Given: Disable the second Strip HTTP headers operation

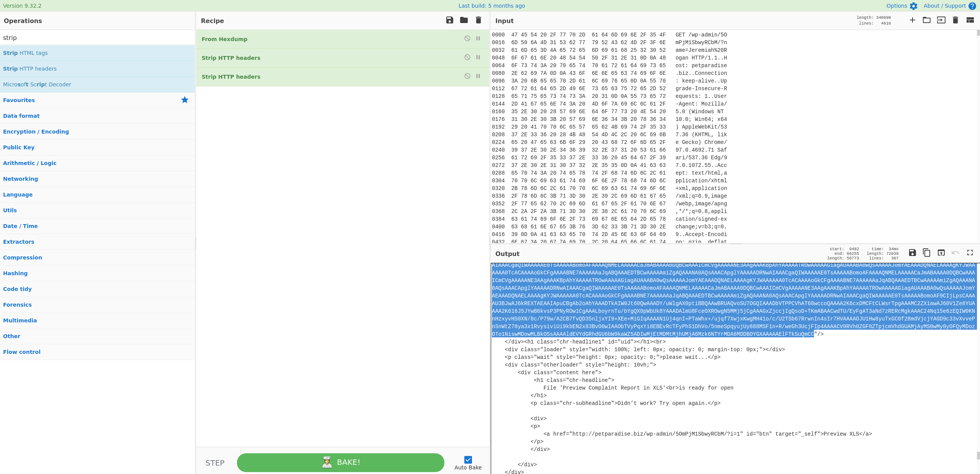Looking at the screenshot, I should coord(467,76).
